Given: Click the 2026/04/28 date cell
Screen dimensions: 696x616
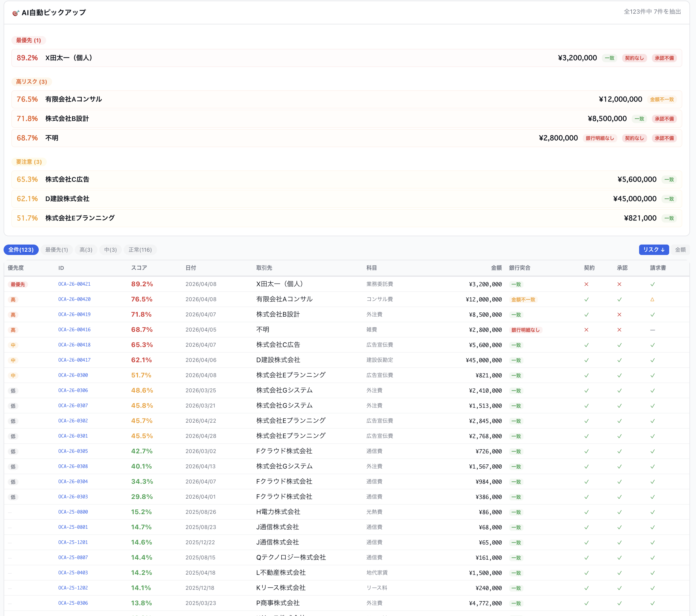Looking at the screenshot, I should (201, 436).
